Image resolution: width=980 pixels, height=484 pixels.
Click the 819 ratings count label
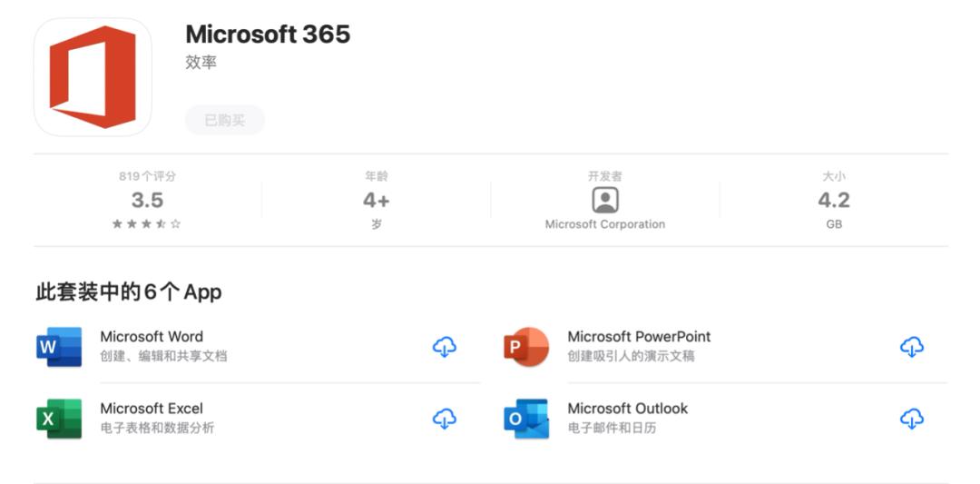pyautogui.click(x=147, y=176)
